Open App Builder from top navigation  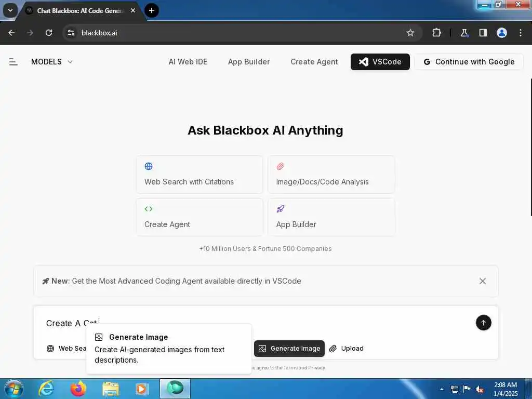[x=249, y=62]
